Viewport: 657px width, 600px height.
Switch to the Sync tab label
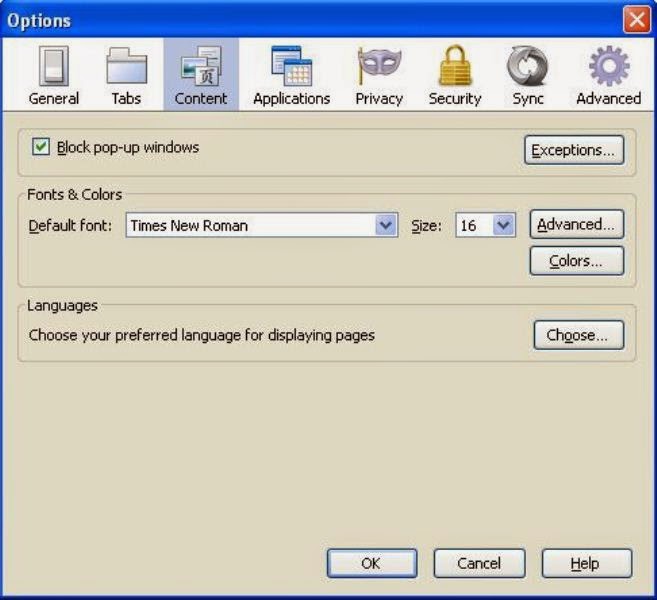click(528, 99)
